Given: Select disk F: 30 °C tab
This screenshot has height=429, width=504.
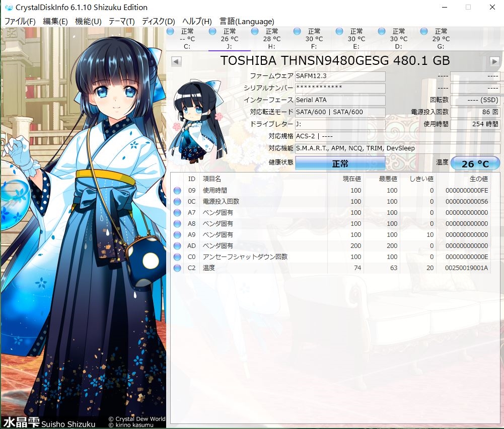Looking at the screenshot, I should click(x=314, y=39).
